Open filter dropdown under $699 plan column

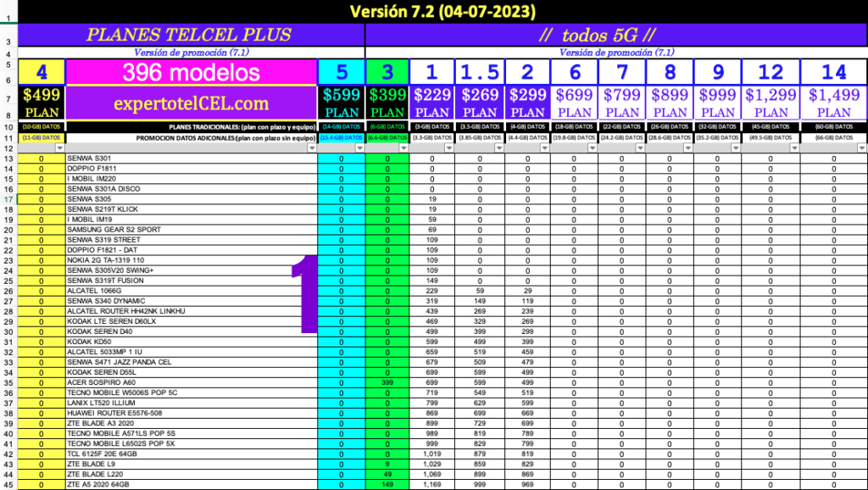[x=593, y=148]
